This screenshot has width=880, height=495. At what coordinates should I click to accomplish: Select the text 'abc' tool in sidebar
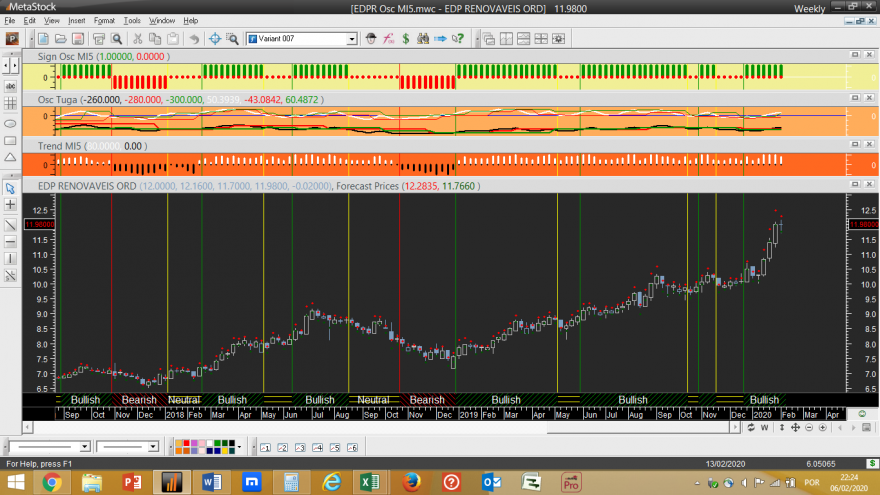10,86
